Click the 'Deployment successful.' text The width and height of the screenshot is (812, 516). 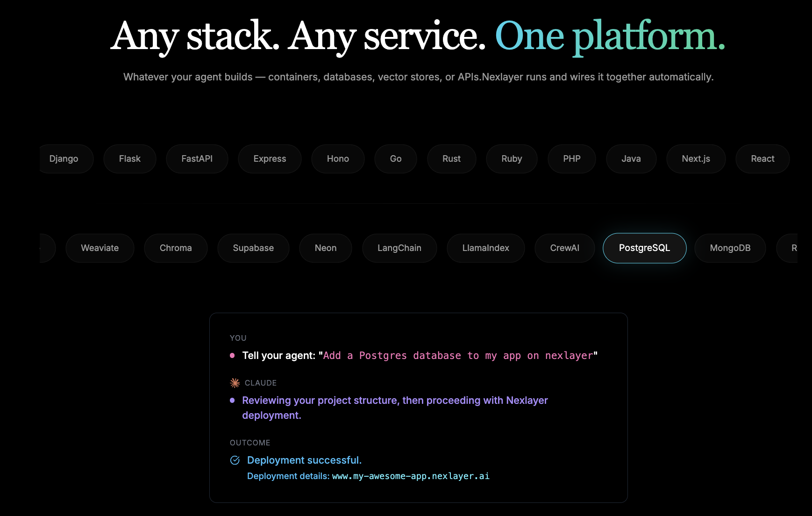pos(304,460)
